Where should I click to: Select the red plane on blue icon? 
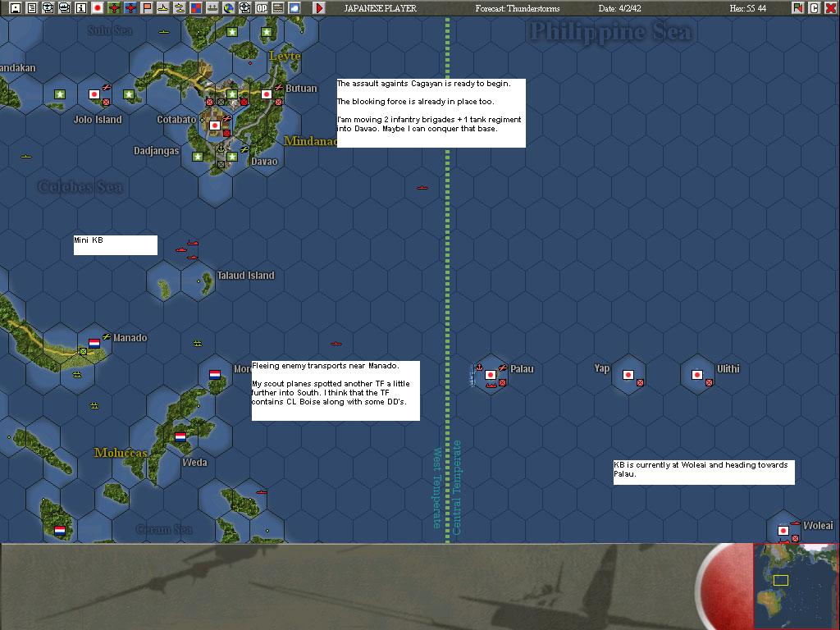[x=130, y=8]
